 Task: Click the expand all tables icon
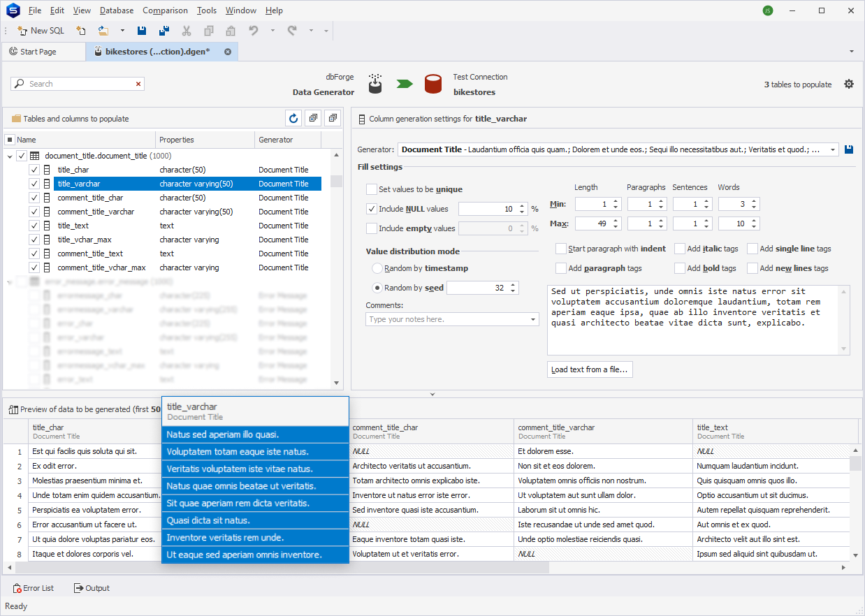(x=313, y=119)
